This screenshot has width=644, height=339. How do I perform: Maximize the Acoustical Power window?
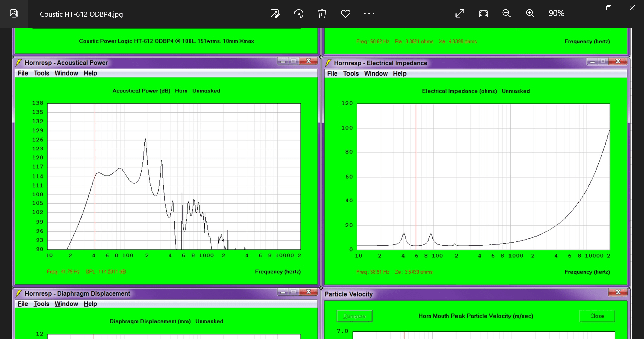point(293,61)
